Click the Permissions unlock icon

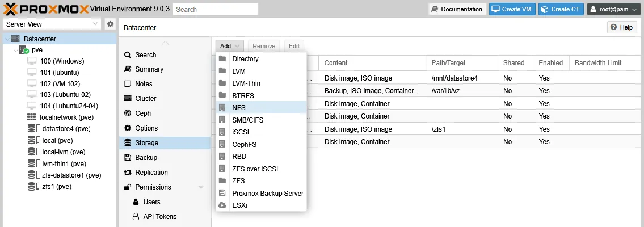point(128,187)
